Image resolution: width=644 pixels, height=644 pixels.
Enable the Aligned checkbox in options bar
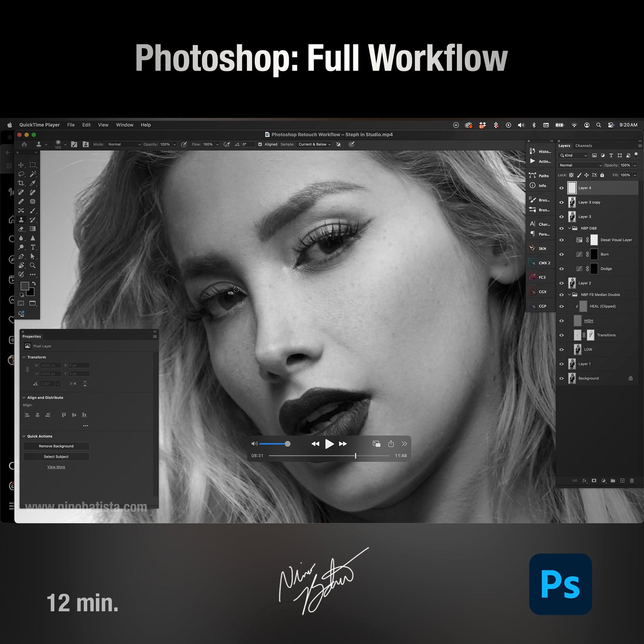[x=260, y=144]
